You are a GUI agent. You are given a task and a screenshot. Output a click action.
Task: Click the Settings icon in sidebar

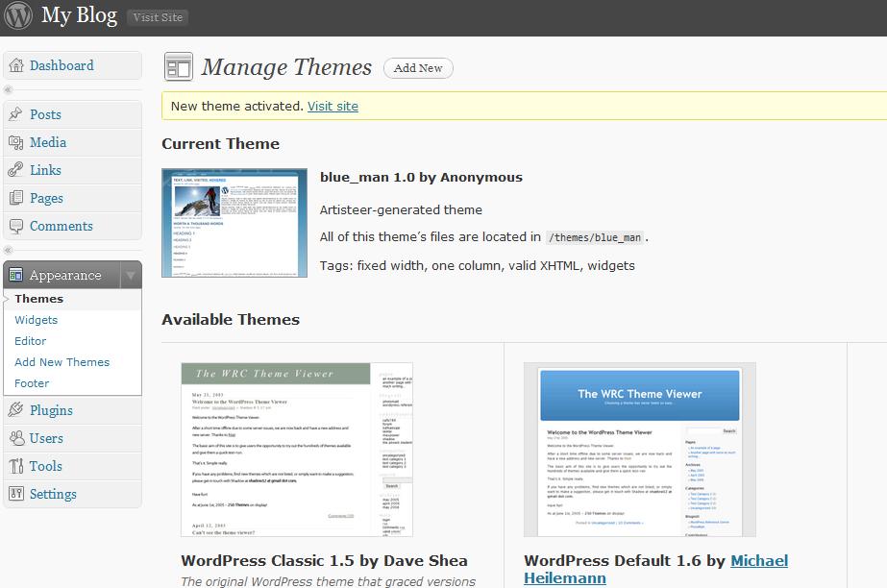coord(15,494)
